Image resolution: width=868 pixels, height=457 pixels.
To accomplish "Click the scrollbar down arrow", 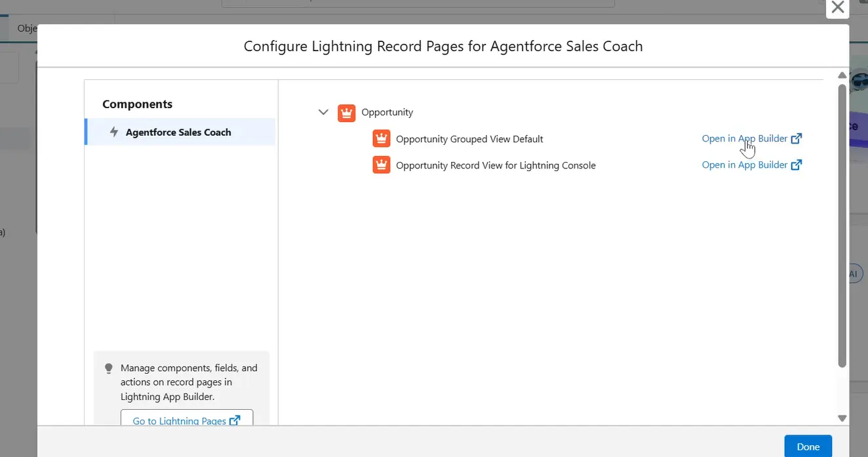I will click(x=842, y=418).
